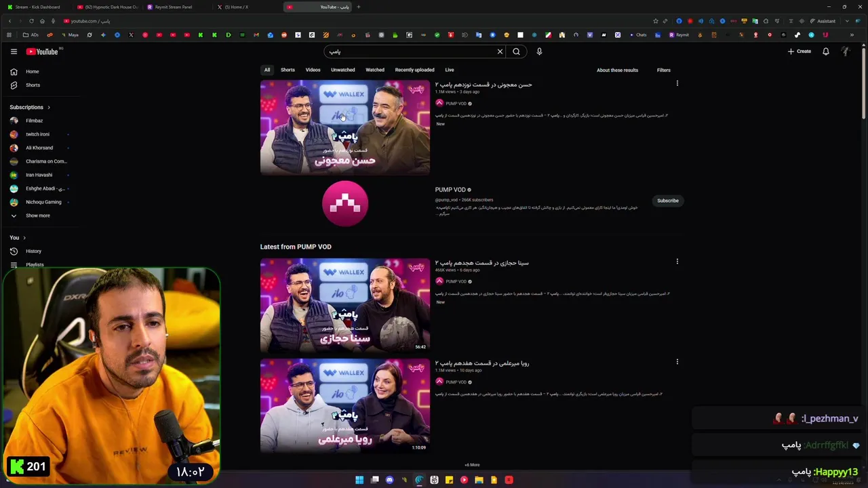Switch to Home / X browser tab
Screen dimensions: 868x488
pos(248,7)
